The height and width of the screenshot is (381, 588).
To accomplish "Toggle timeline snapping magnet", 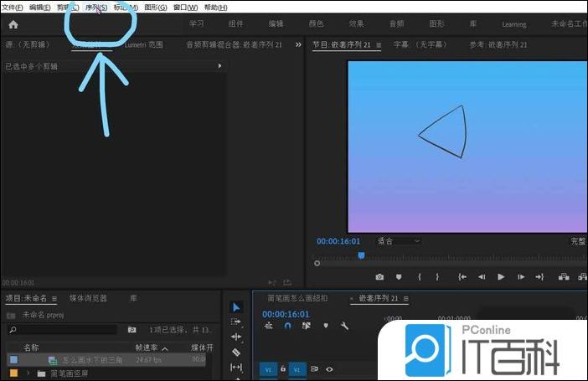I will click(x=287, y=326).
